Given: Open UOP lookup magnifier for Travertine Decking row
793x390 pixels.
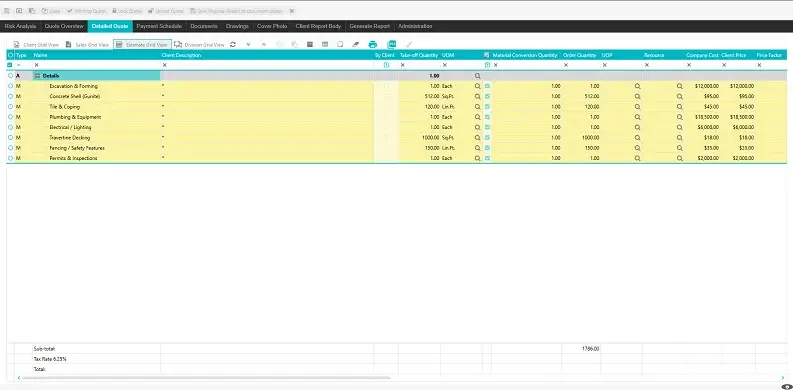Looking at the screenshot, I should [638, 138].
